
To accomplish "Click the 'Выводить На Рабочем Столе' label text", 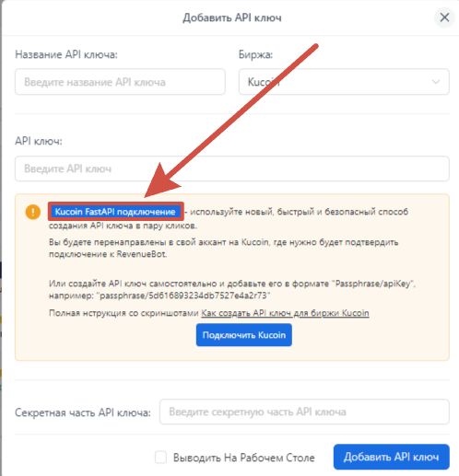I will coord(244,458).
